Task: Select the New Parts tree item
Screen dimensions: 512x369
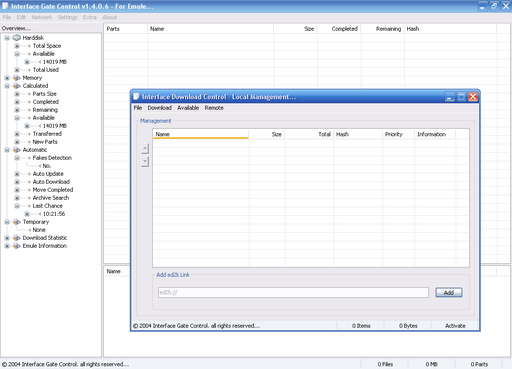Action: point(45,142)
